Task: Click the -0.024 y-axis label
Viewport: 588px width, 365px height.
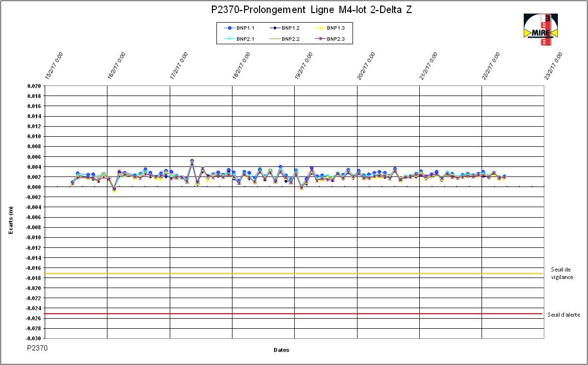Action: pyautogui.click(x=34, y=308)
